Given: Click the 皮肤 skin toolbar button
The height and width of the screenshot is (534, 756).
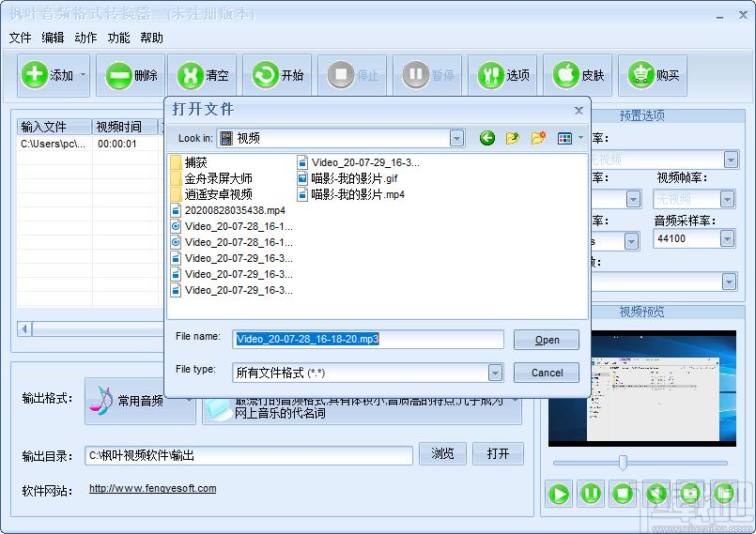Looking at the screenshot, I should pyautogui.click(x=578, y=75).
